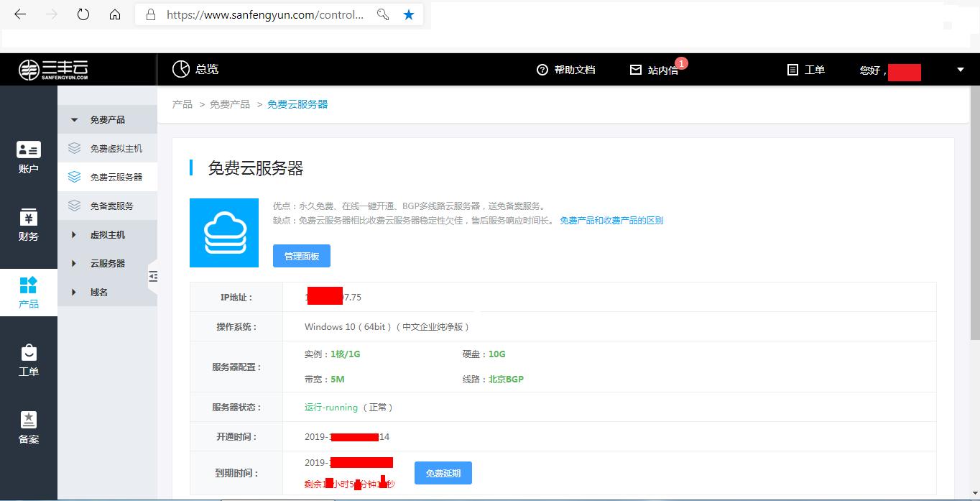This screenshot has width=980, height=501.
Task: Click the 管理面板 management panel button
Action: [301, 255]
